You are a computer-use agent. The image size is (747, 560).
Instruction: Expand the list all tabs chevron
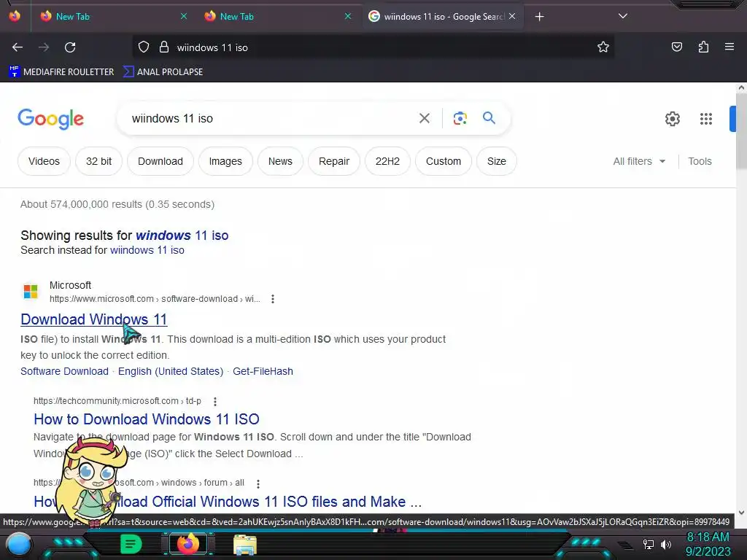623,16
